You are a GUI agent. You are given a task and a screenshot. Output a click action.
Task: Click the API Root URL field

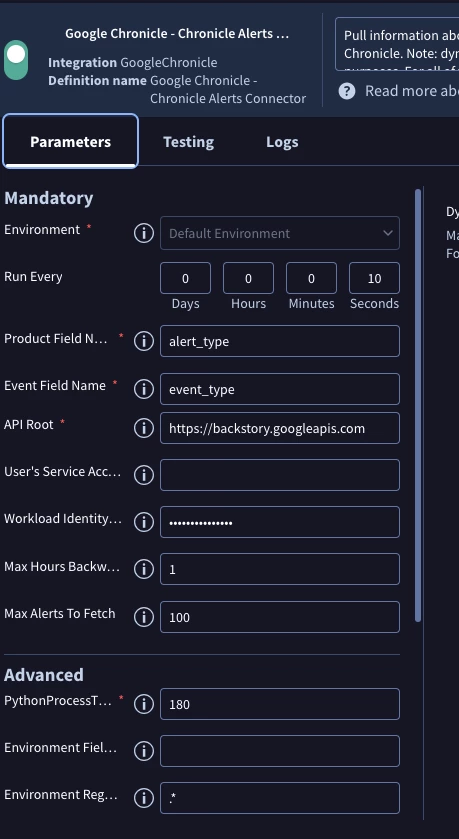[280, 428]
